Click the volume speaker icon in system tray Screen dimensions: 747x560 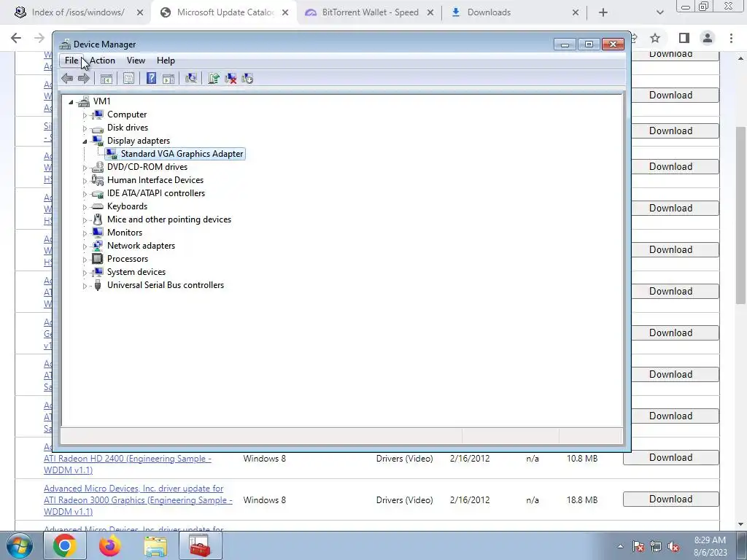click(673, 547)
